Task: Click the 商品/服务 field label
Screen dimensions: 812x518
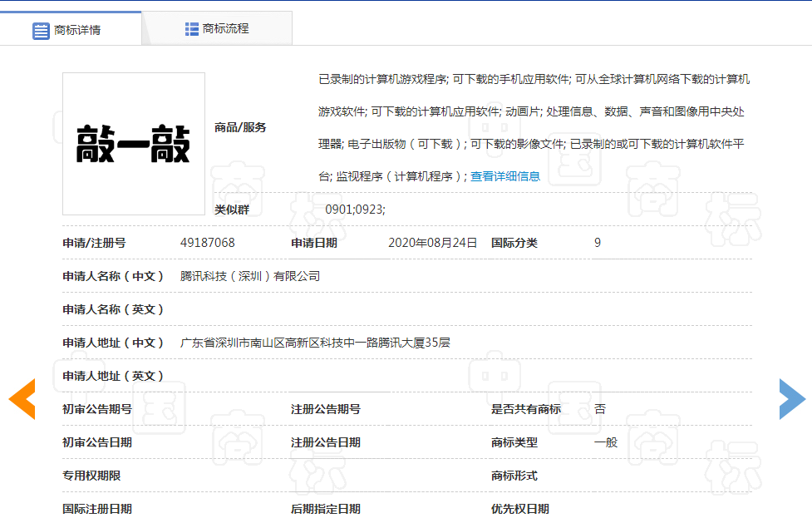Action: [241, 127]
